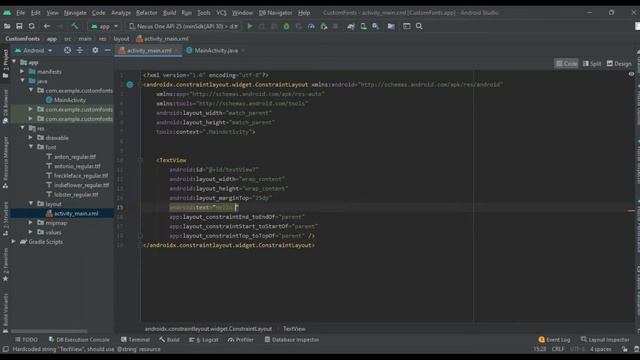Viewport: 640px width, 360px height.
Task: Click TextView in the editor breadcrumb
Action: coord(294,329)
